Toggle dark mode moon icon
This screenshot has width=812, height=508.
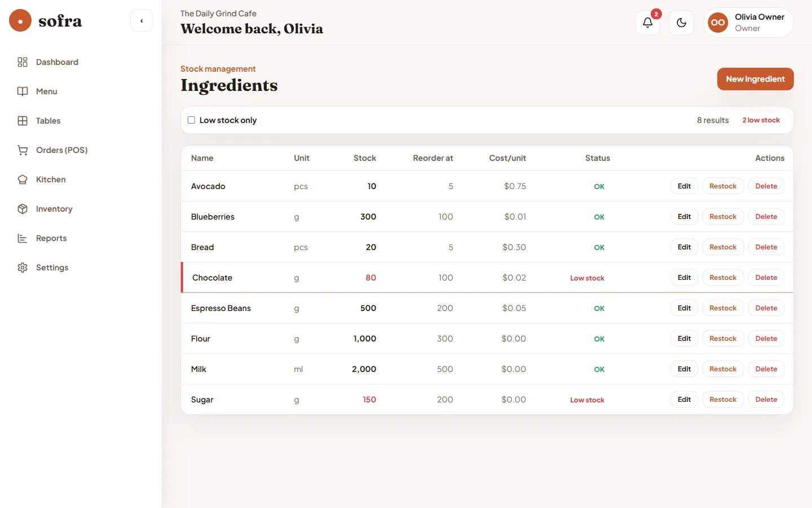click(682, 23)
